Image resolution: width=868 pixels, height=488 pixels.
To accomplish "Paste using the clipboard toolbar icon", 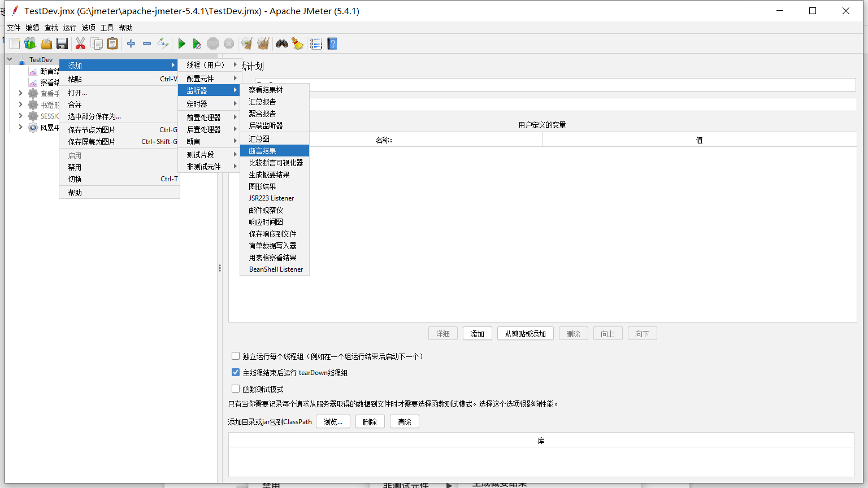I will pos(112,43).
